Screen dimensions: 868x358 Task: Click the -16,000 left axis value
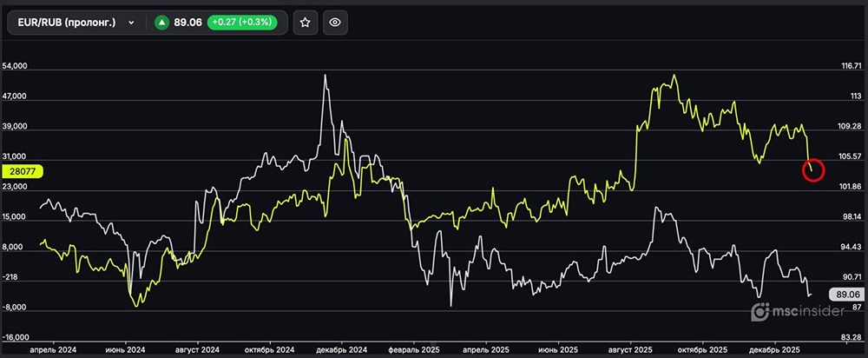(x=16, y=337)
